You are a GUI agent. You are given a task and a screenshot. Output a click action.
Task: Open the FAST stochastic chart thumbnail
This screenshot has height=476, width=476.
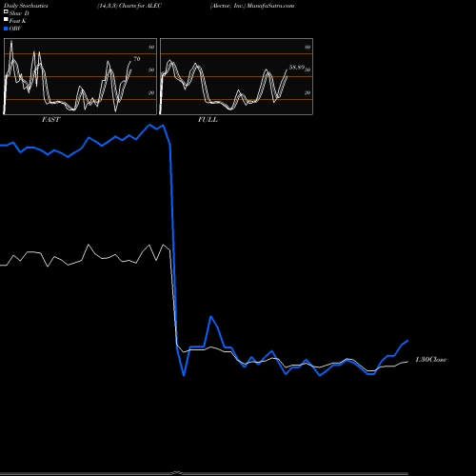click(80, 76)
